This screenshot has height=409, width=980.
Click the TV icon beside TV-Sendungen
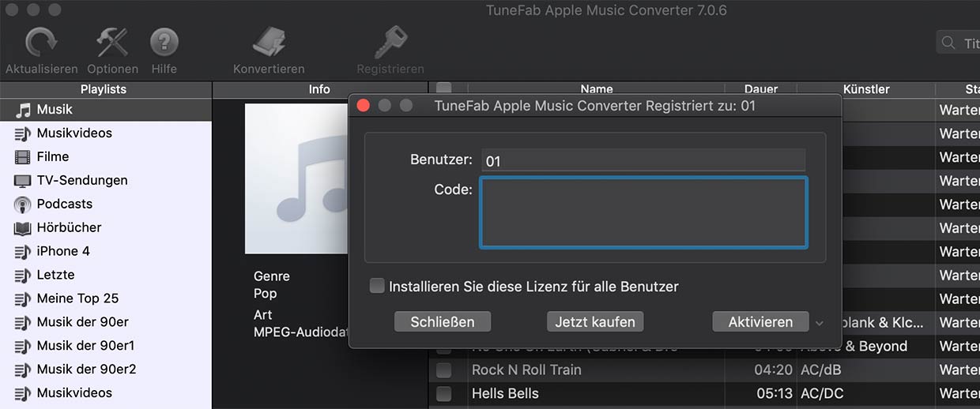click(x=23, y=180)
